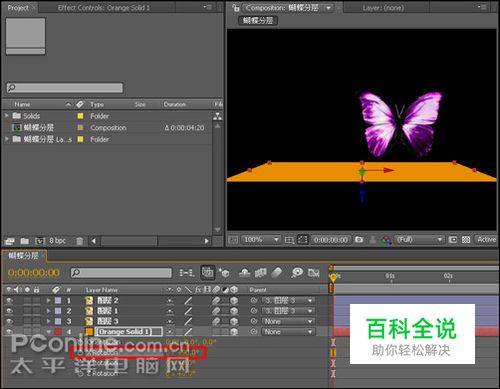Click the 蝴蝶分层 breadcrumb in the viewer
Screen dimensions: 500x389
click(258, 21)
